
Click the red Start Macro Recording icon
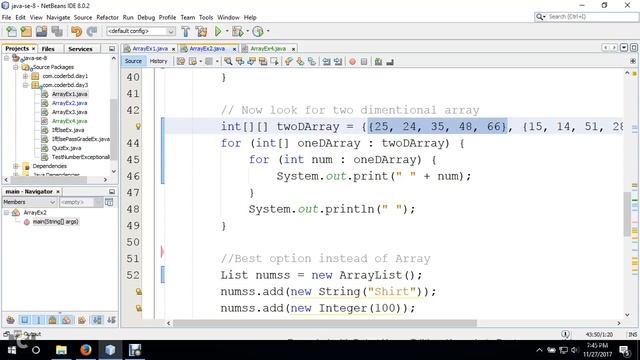coord(352,62)
